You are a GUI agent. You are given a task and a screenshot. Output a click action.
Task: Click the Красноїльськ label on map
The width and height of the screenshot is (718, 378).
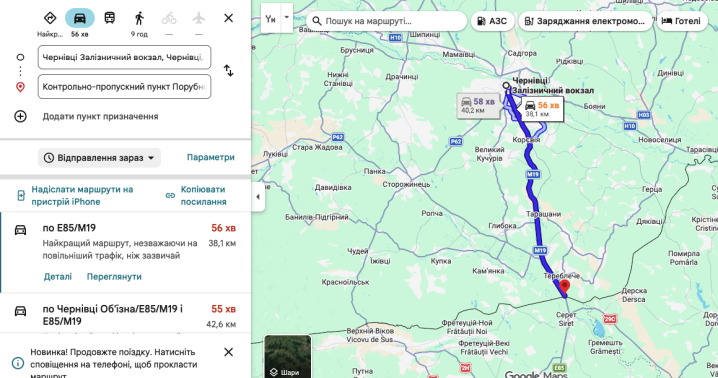345,282
